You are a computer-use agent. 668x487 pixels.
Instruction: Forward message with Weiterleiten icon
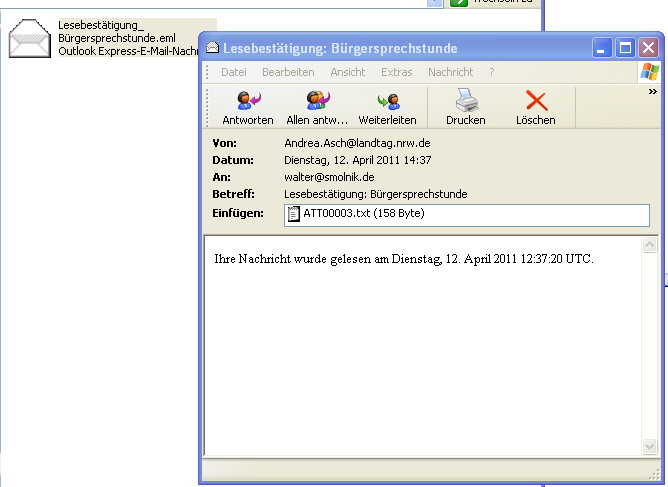pos(388,101)
